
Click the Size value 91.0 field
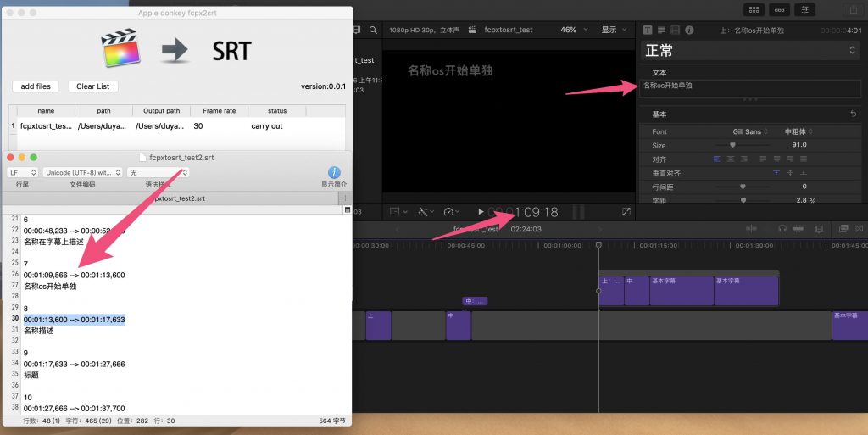[x=798, y=144]
